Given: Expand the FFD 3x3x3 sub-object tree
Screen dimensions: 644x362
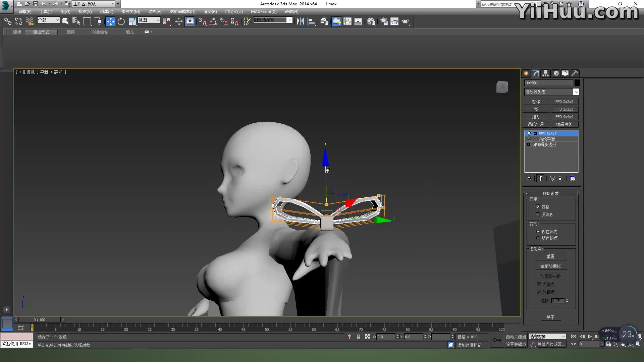Looking at the screenshot, I should click(x=535, y=134).
